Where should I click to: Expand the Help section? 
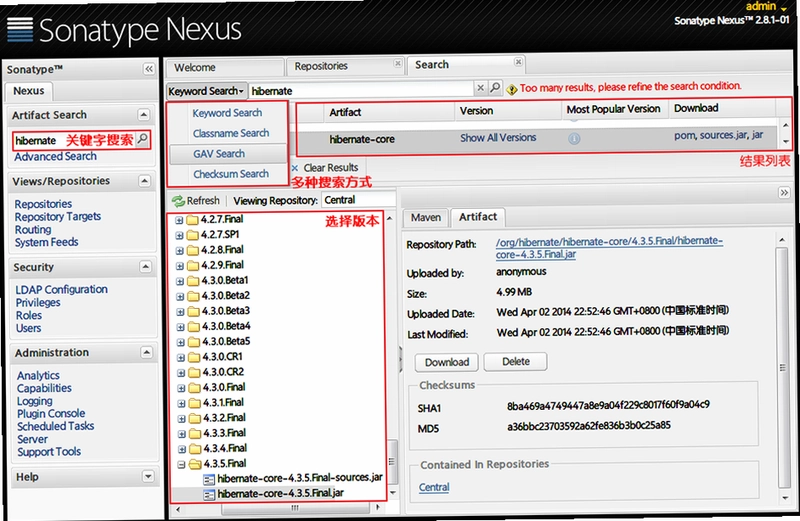(148, 476)
